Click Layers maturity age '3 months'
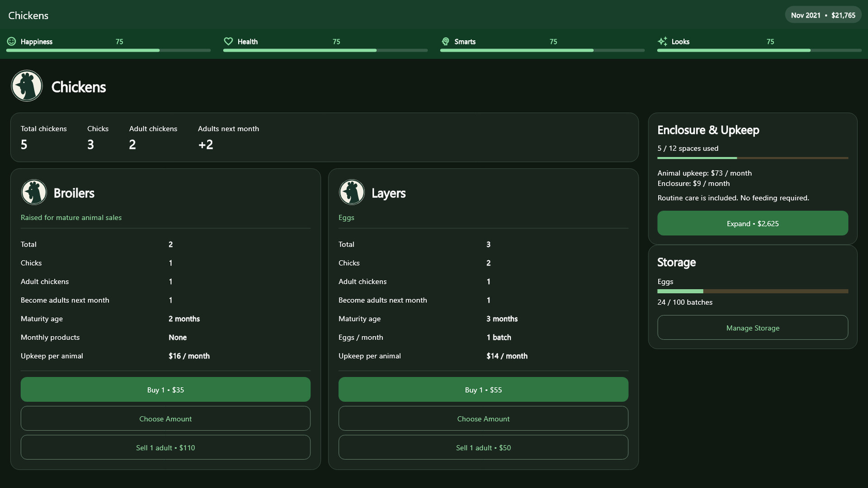 (502, 319)
